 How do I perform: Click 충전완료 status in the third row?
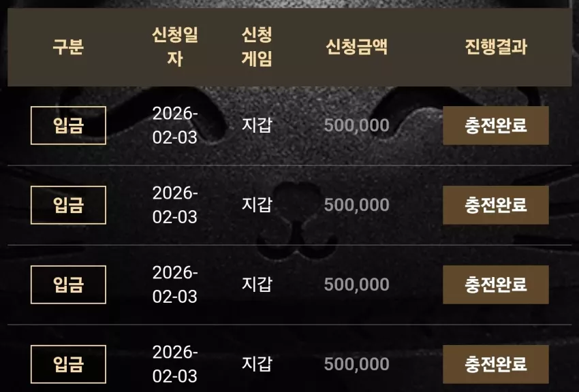(495, 284)
